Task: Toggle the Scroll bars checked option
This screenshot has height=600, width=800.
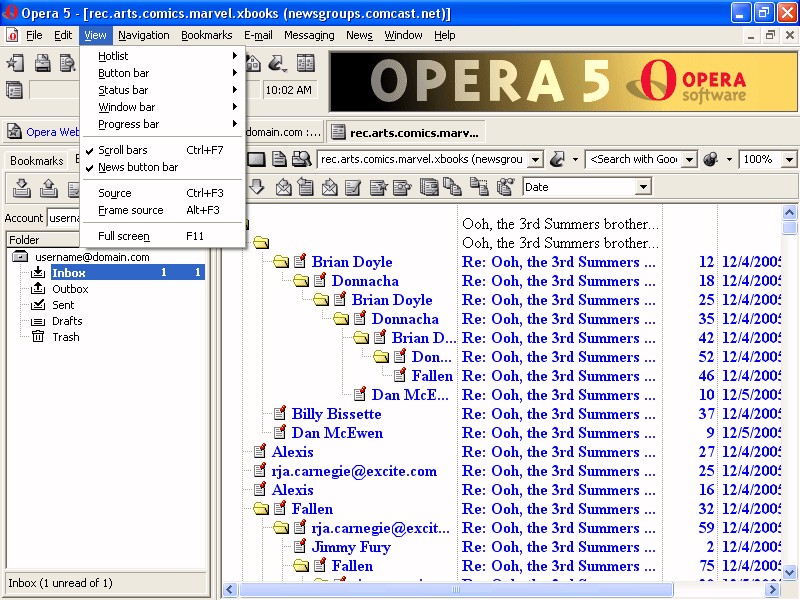Action: point(163,150)
